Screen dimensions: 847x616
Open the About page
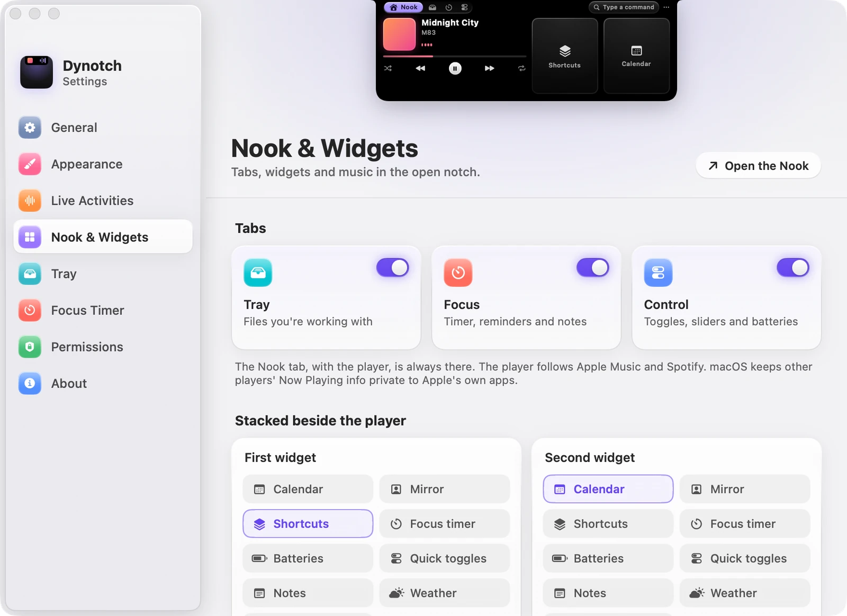103,383
